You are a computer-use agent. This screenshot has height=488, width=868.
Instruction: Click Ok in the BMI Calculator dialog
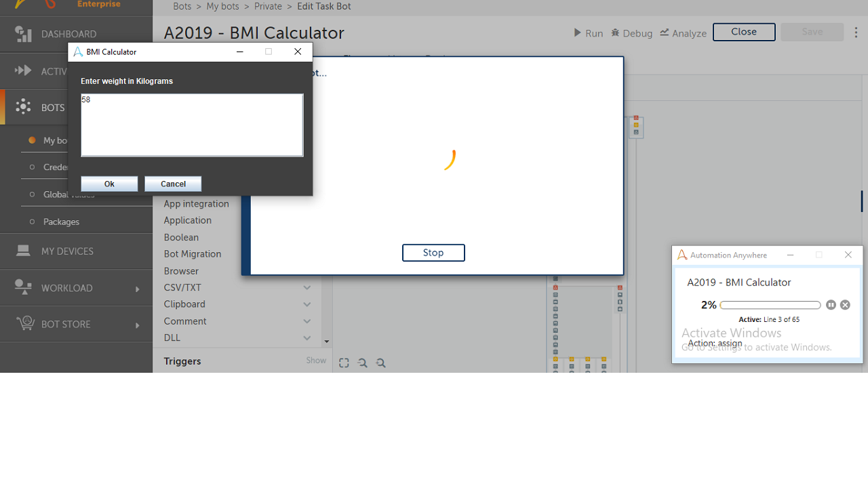(x=109, y=184)
